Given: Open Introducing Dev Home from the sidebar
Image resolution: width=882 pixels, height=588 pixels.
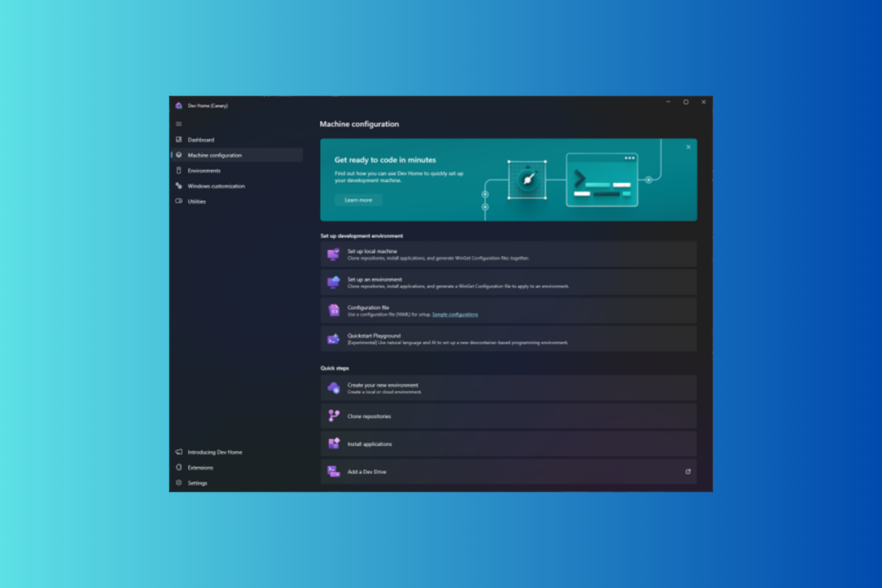Looking at the screenshot, I should (x=215, y=452).
